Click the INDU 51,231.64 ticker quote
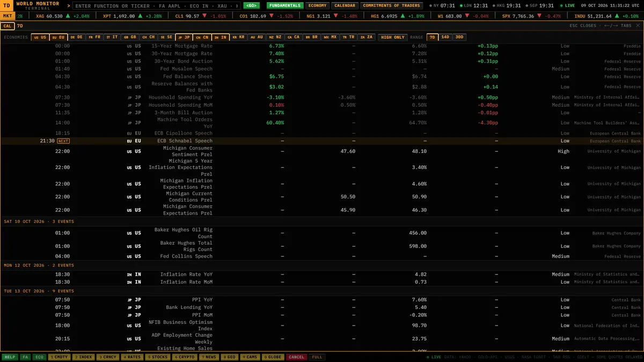Screen dimensions: 644x362 [606, 16]
